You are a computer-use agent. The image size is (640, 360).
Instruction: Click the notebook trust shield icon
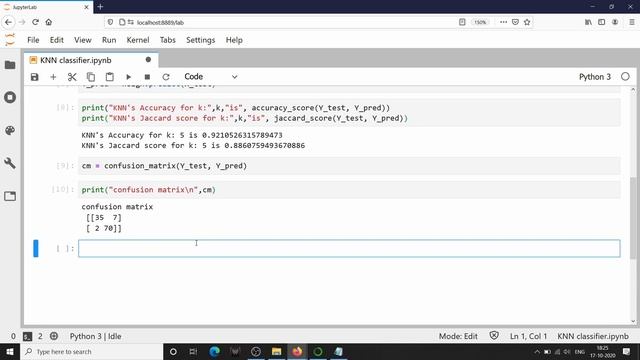tap(494, 336)
